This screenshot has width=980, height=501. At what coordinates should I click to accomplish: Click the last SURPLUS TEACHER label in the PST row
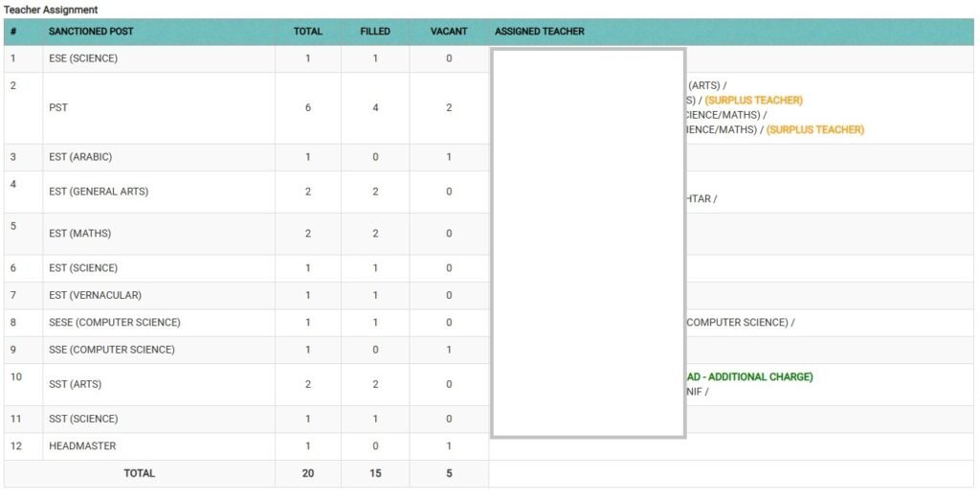(x=815, y=129)
